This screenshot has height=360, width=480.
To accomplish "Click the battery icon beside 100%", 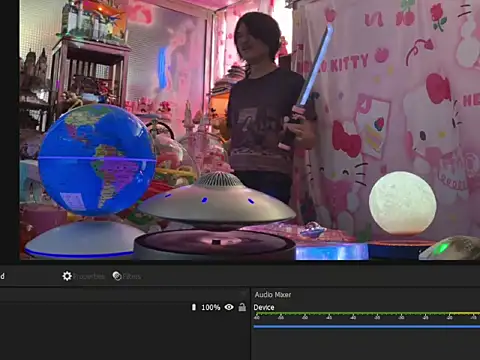I will pyautogui.click(x=194, y=307).
